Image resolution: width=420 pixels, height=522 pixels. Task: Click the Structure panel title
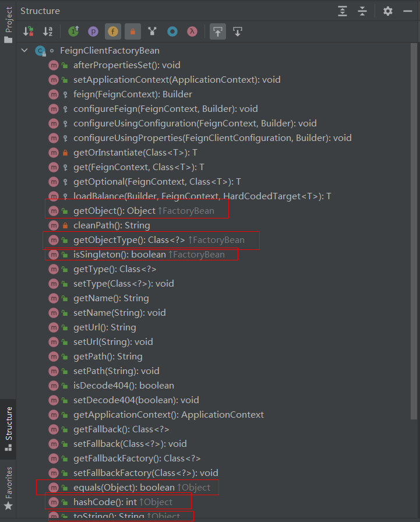pos(40,11)
